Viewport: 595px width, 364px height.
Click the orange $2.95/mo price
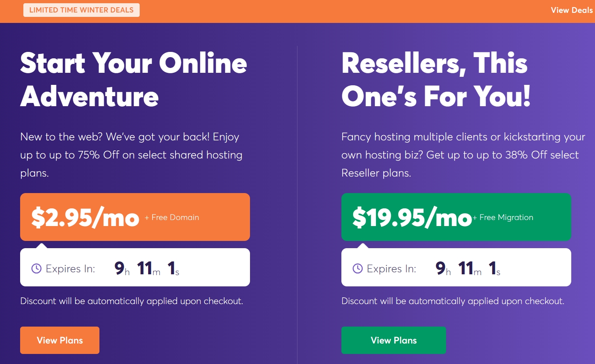(x=85, y=218)
